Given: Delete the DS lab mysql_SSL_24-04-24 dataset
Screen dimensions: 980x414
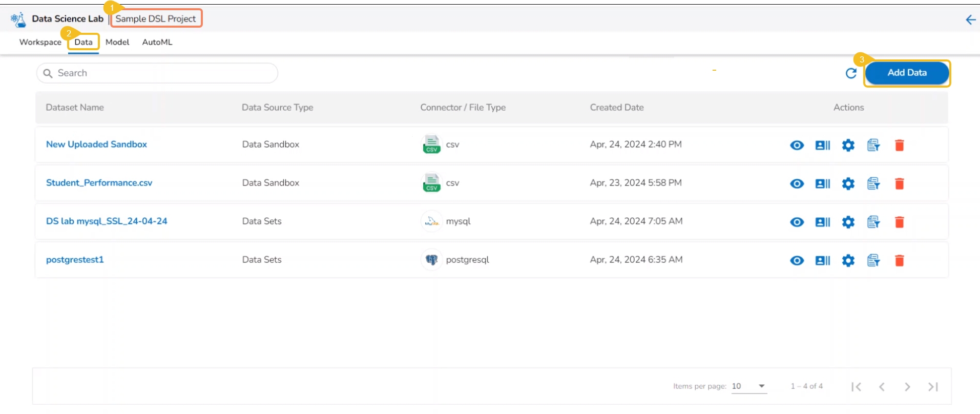Looking at the screenshot, I should pos(899,222).
